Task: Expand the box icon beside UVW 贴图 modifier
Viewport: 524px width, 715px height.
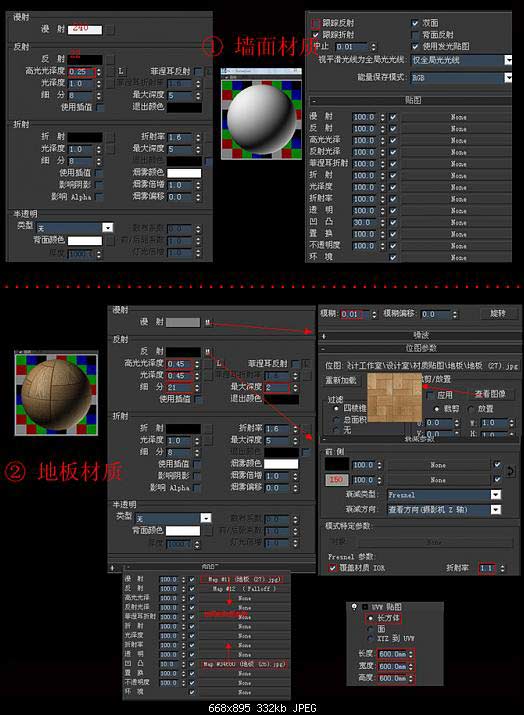Action: point(365,607)
